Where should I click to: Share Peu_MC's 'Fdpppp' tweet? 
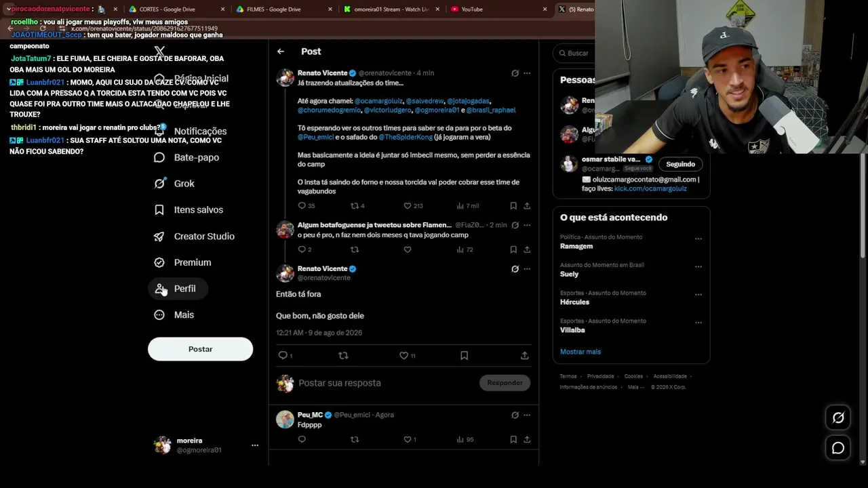click(527, 439)
